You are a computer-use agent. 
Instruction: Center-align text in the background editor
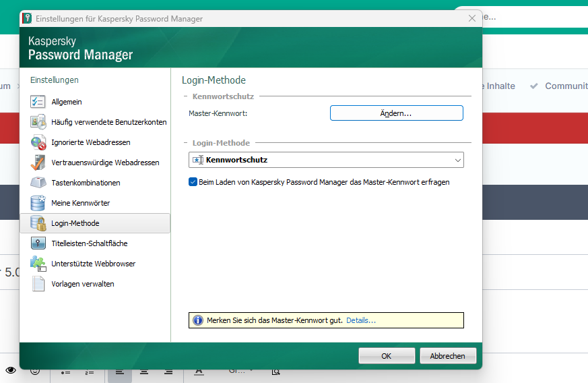pyautogui.click(x=144, y=372)
